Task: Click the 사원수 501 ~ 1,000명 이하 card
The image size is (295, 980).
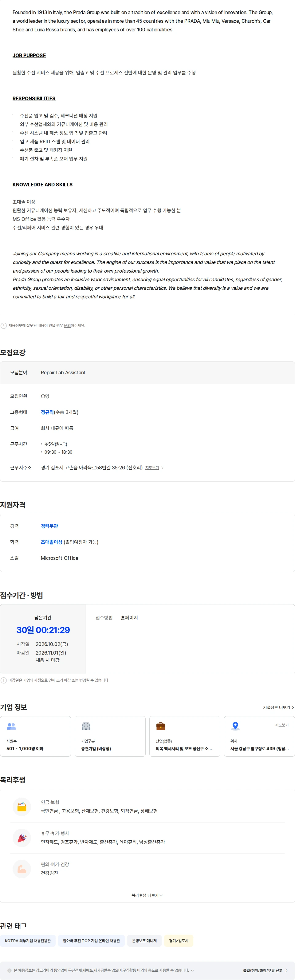Action: point(35,736)
